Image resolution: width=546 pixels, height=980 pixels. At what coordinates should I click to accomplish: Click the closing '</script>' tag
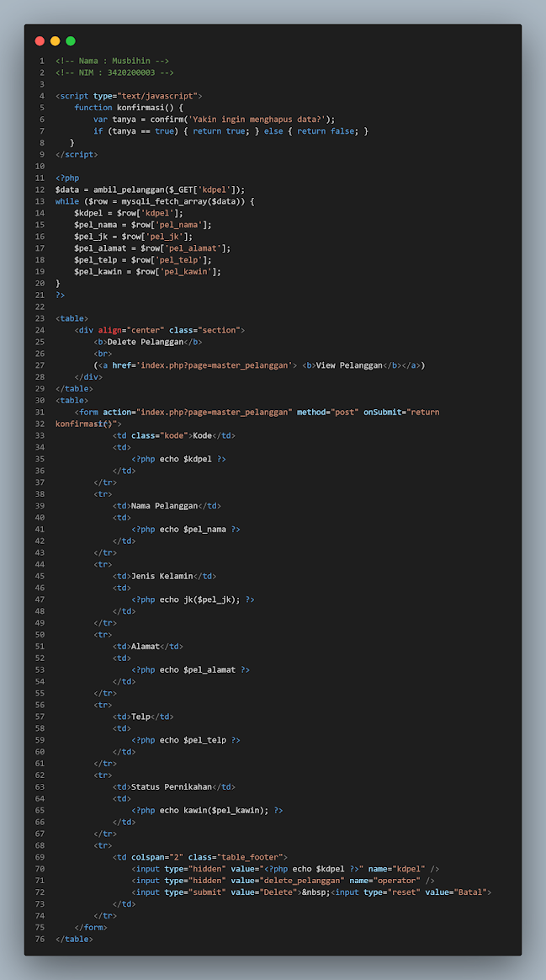(77, 154)
